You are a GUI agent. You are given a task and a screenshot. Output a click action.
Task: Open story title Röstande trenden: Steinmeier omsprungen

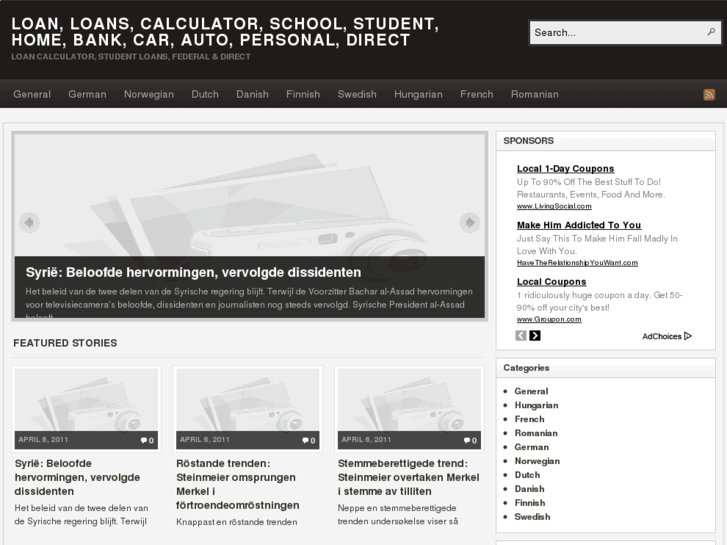pyautogui.click(x=237, y=484)
